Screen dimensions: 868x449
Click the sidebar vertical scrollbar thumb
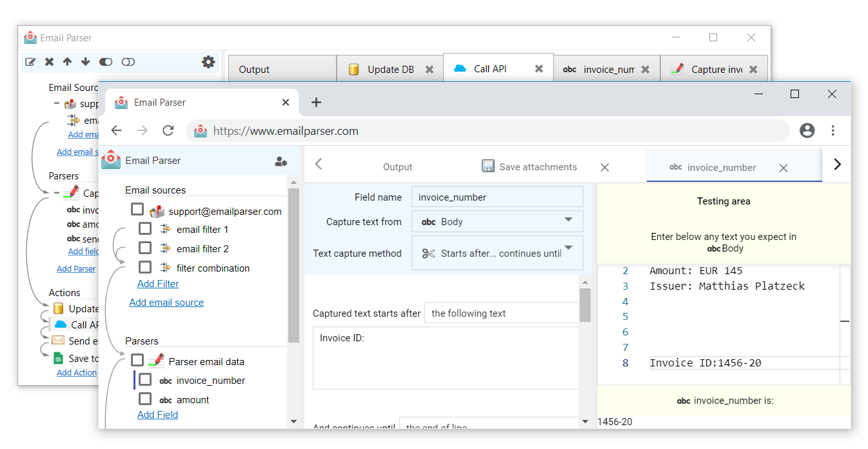(x=294, y=265)
